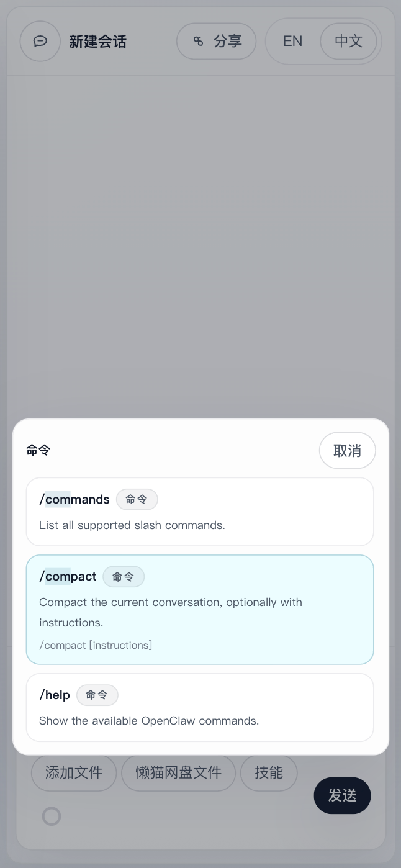
Task: Choose the /commands slash command entry
Action: point(200,512)
